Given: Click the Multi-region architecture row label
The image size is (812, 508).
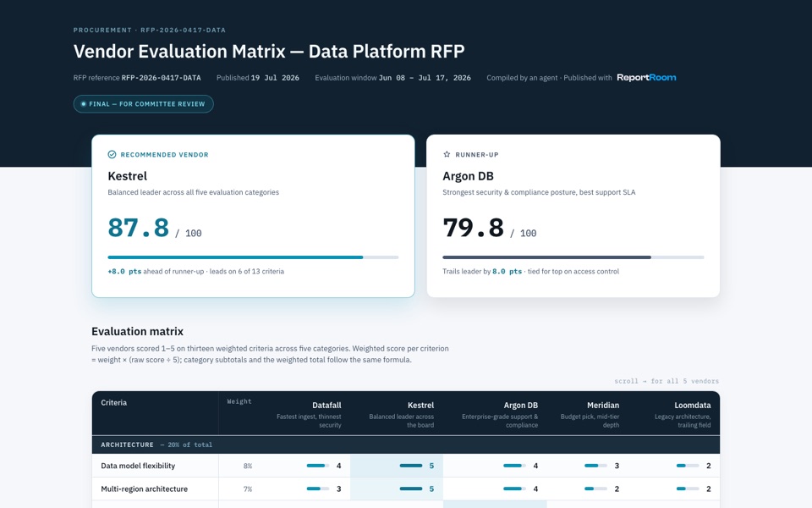Looking at the screenshot, I should [x=144, y=489].
